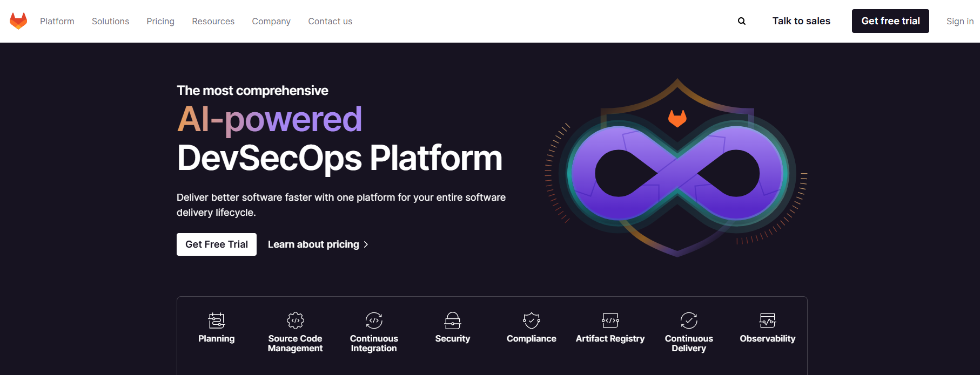Select the Observability tab label
Image resolution: width=980 pixels, height=375 pixels.
click(768, 338)
